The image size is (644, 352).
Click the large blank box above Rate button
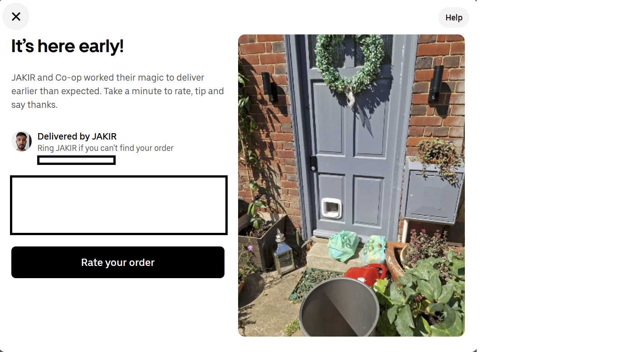pyautogui.click(x=118, y=205)
